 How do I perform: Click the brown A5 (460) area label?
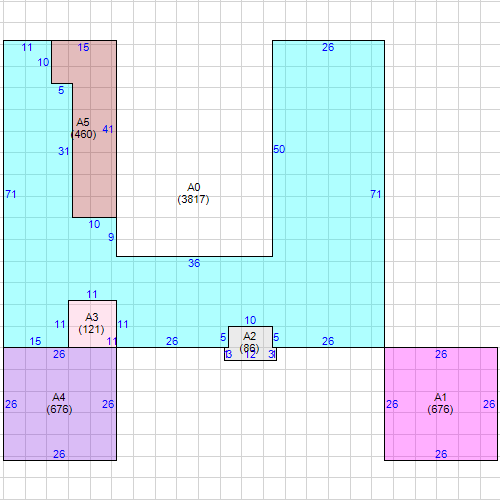pos(83,128)
